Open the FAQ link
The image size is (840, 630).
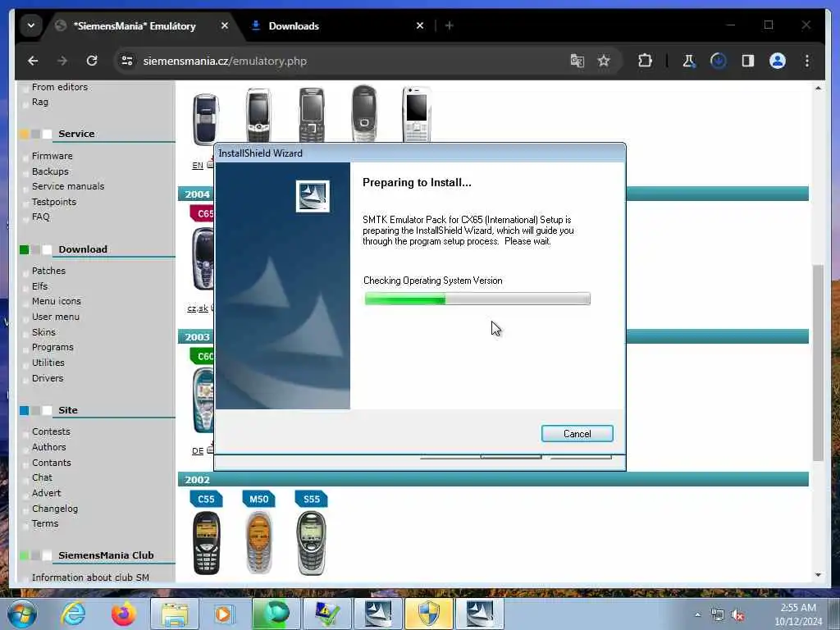click(41, 217)
